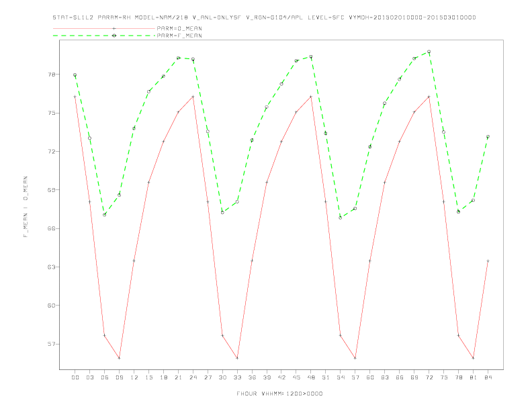Viewport: 532px width, 411px height.
Task: Select the STAT=SL1L2 PARAM=RH chart title line
Action: pyautogui.click(x=264, y=17)
